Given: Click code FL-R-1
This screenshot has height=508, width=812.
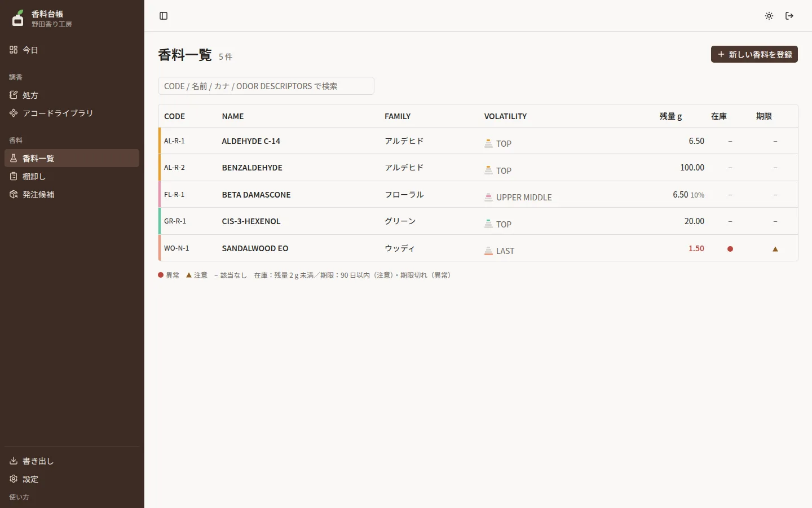Looking at the screenshot, I should coord(174,195).
